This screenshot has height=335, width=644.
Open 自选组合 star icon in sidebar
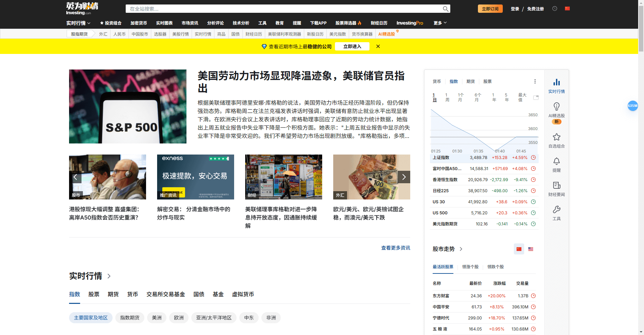[557, 137]
